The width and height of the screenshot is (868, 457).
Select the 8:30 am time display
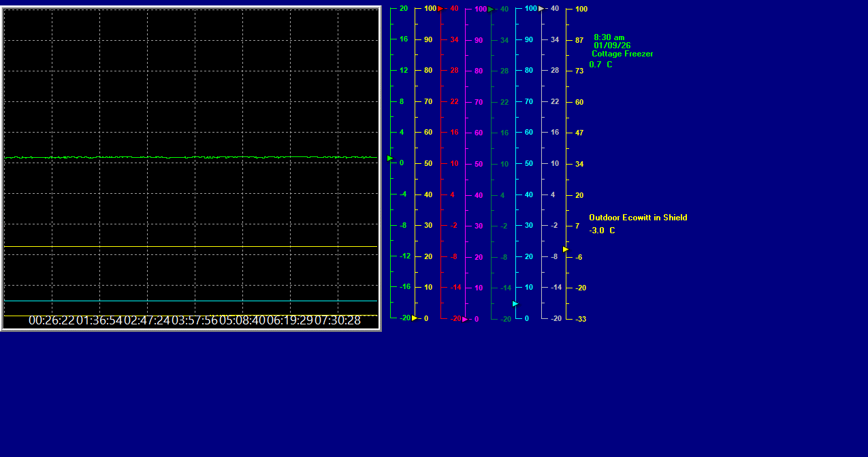609,37
